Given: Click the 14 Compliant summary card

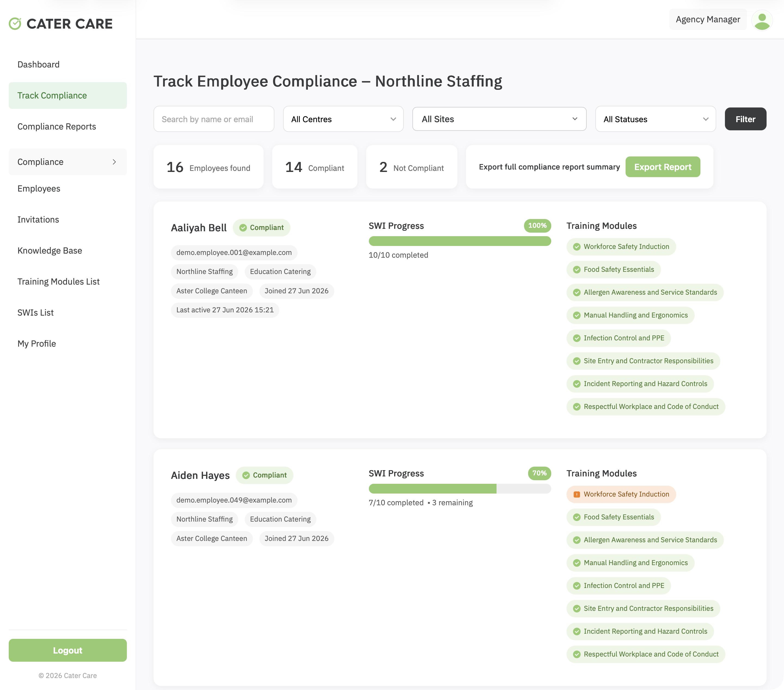Looking at the screenshot, I should tap(314, 167).
